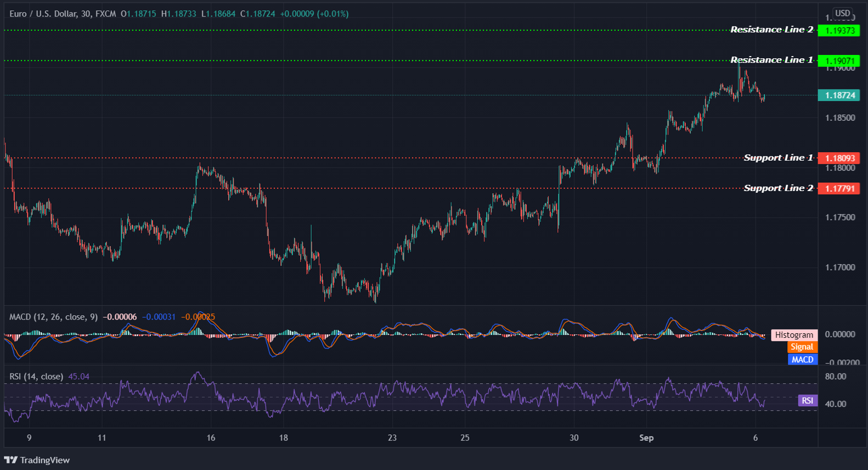868x470 pixels.
Task: Click the 1.17791 support price tag
Action: point(839,188)
